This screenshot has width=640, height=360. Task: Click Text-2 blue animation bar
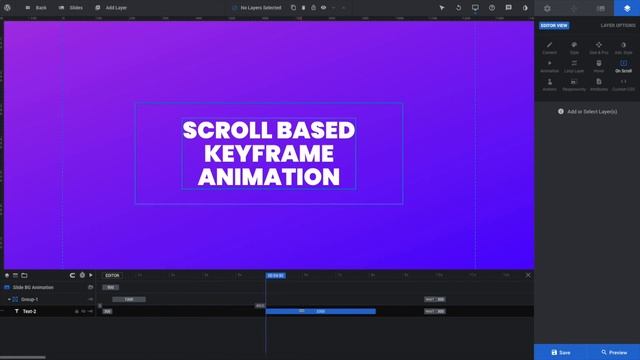[321, 311]
